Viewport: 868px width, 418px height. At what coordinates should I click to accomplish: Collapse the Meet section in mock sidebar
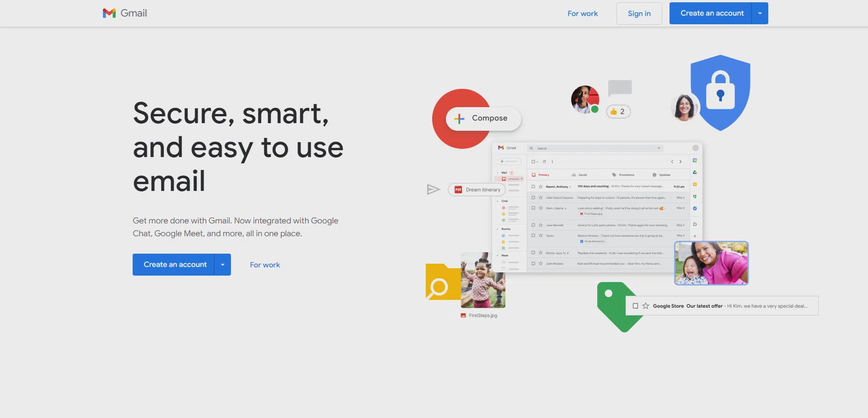point(498,255)
